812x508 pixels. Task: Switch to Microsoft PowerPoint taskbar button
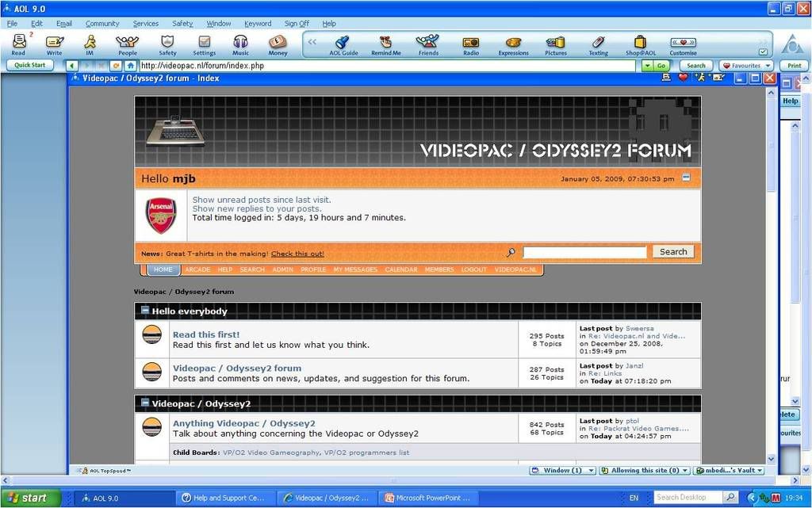point(428,498)
